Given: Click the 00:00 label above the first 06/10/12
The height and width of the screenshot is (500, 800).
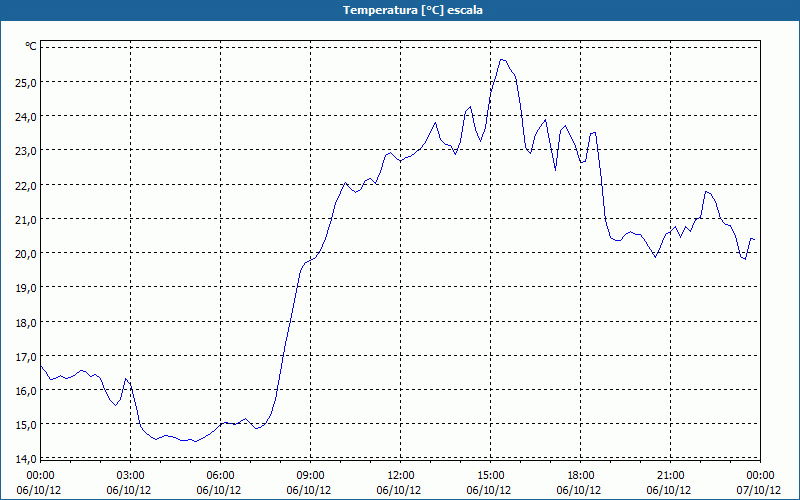Looking at the screenshot, I should point(41,475).
